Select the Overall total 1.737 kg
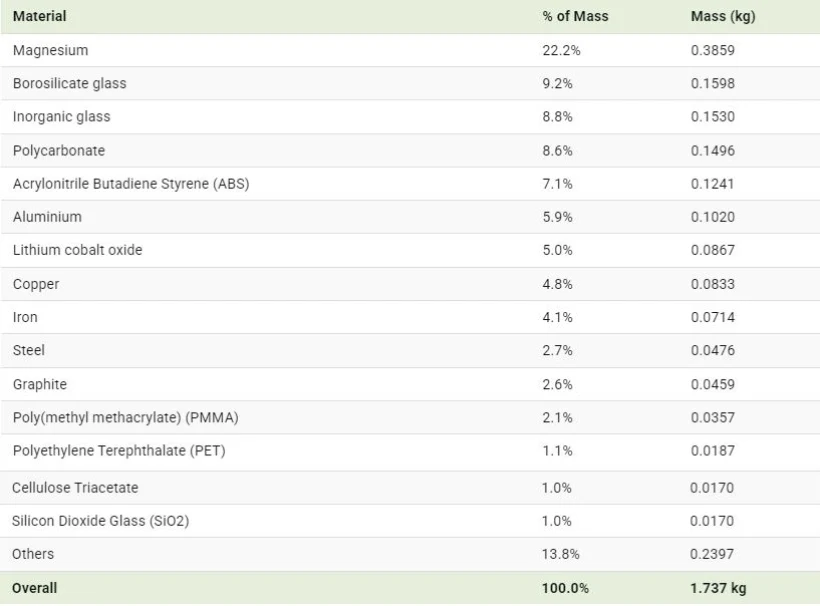 coord(718,588)
